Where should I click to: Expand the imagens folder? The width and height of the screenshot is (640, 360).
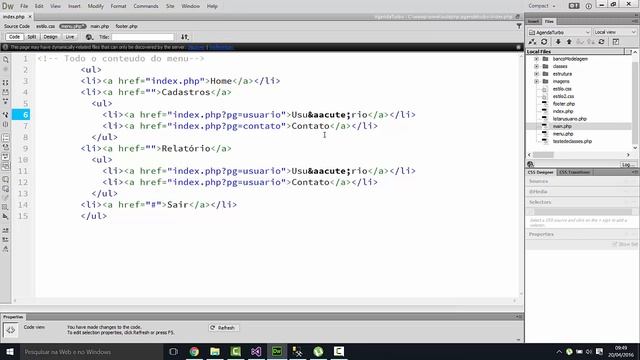pyautogui.click(x=536, y=81)
